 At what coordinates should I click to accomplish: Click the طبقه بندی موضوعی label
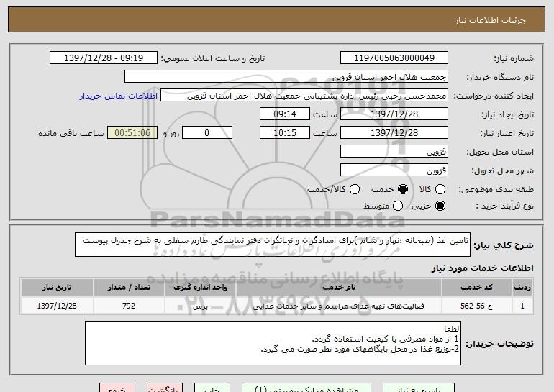pos(496,190)
